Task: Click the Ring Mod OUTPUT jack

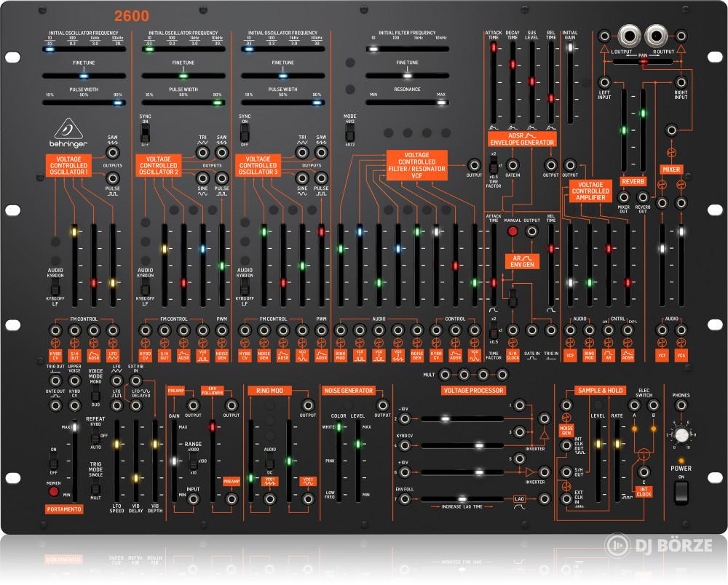Action: 307,405
